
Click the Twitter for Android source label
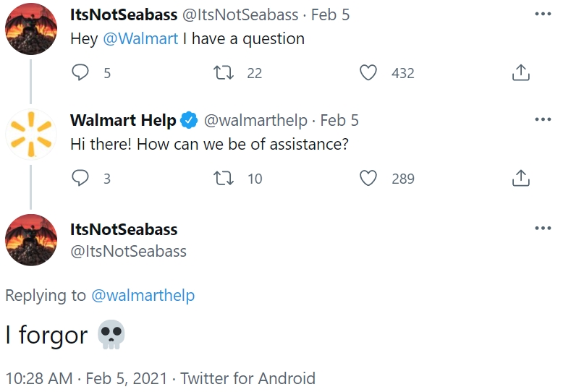tap(247, 378)
